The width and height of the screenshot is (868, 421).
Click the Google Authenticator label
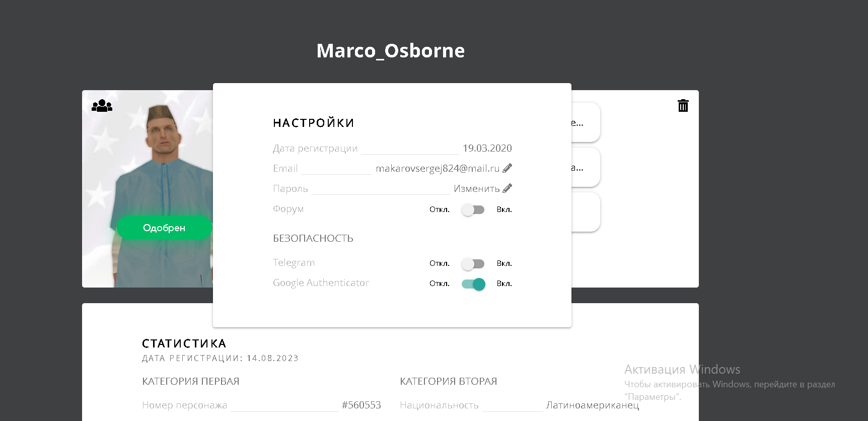point(321,283)
